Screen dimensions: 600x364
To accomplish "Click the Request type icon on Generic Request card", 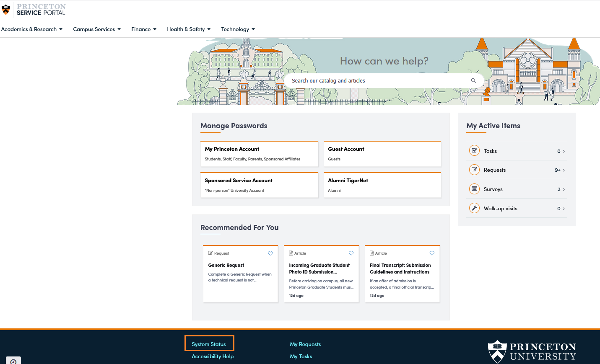I will coord(210,253).
